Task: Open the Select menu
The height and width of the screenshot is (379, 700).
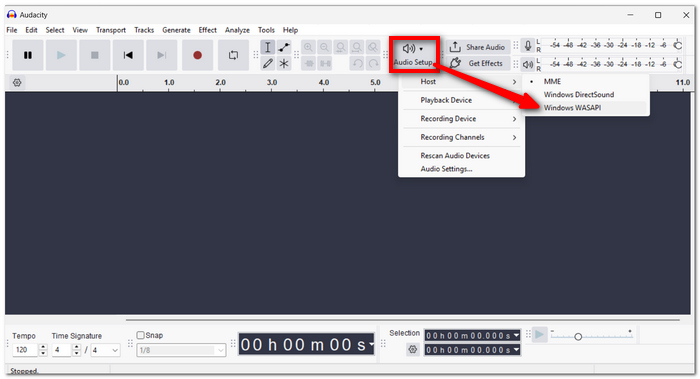Action: pos(55,30)
